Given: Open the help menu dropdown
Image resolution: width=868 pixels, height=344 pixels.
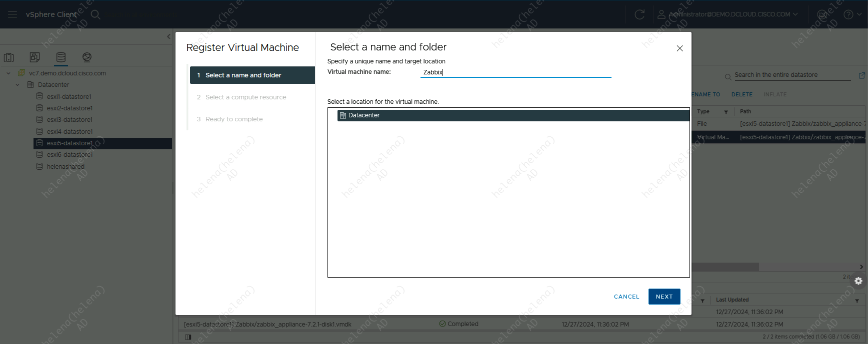Looking at the screenshot, I should 852,14.
